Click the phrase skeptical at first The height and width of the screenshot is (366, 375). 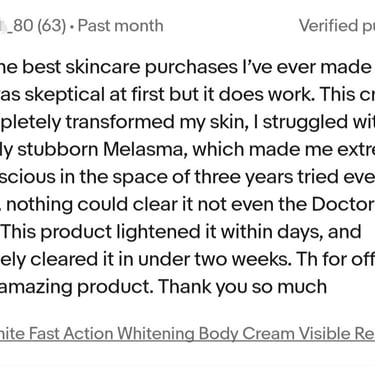coord(95,95)
